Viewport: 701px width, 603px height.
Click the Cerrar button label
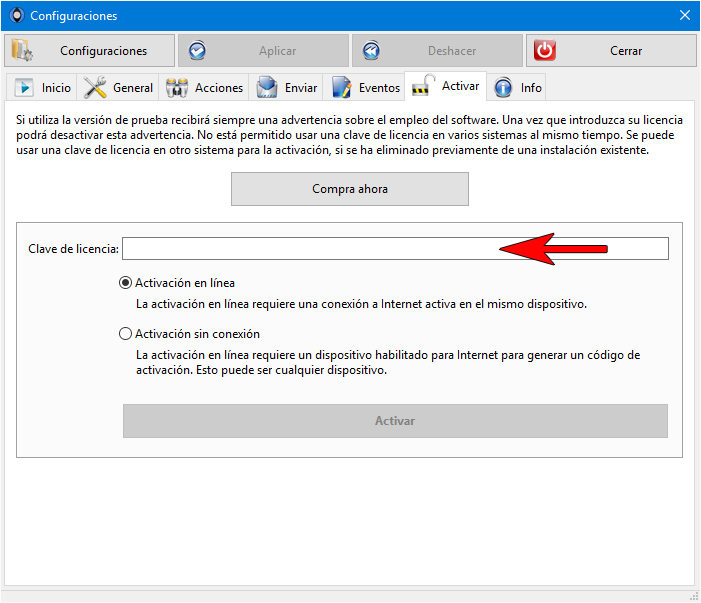[x=626, y=51]
